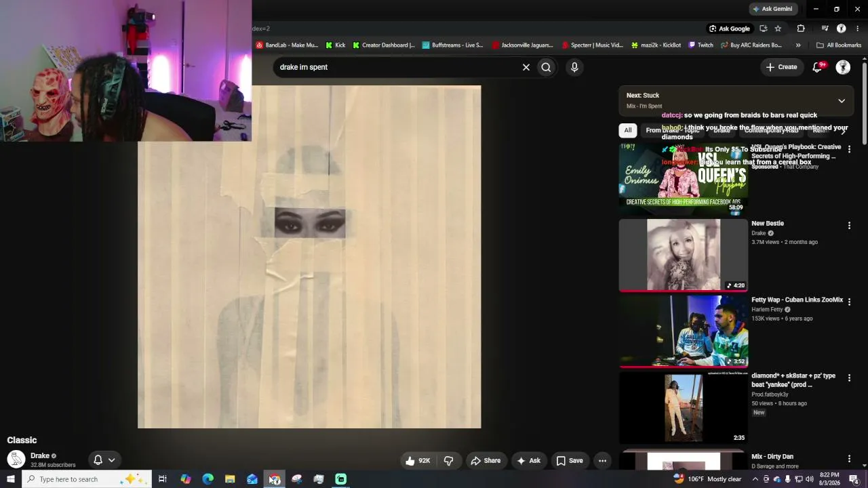Open options menu for New Bestie video
Screen dimensions: 868x488
tap(849, 226)
